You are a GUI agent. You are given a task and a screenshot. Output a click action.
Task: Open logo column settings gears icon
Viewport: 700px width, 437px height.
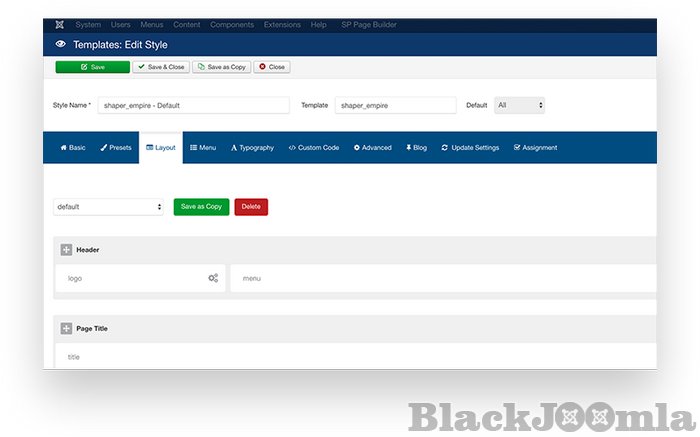213,278
